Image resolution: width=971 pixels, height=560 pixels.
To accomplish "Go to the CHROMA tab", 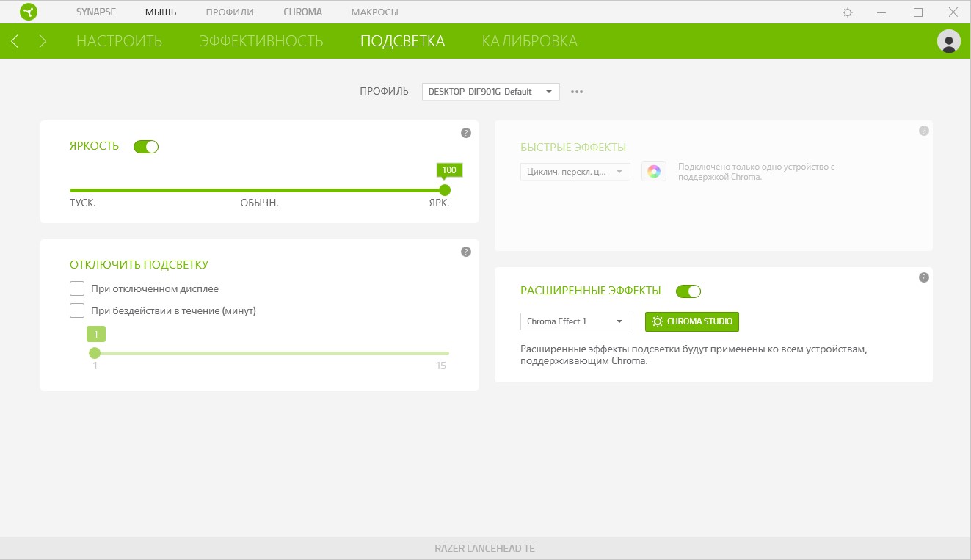I will tap(302, 12).
